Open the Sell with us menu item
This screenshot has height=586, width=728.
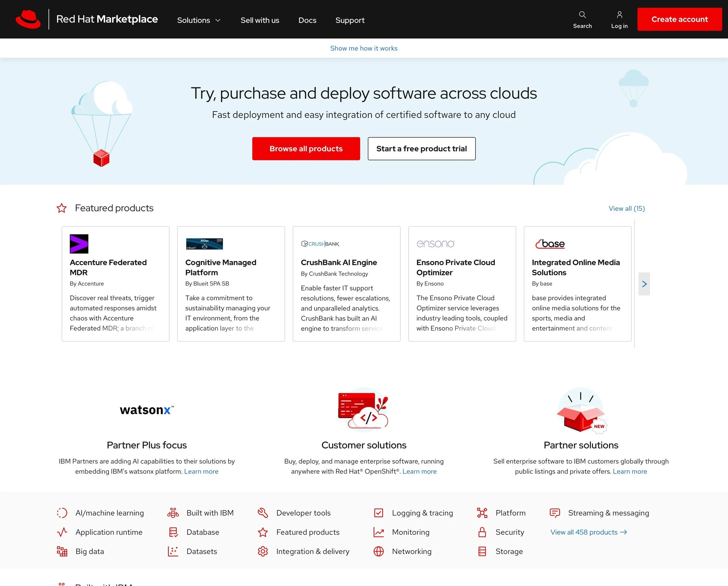pyautogui.click(x=260, y=20)
